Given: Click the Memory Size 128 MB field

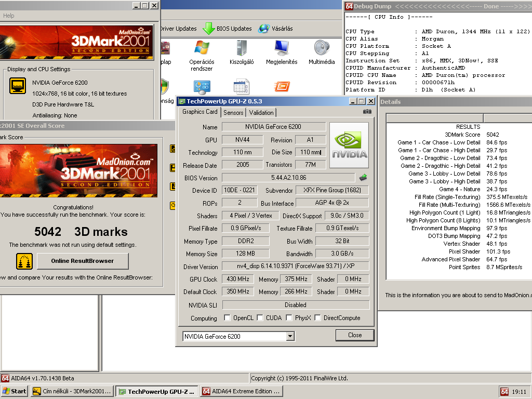Looking at the screenshot, I should click(x=245, y=254).
